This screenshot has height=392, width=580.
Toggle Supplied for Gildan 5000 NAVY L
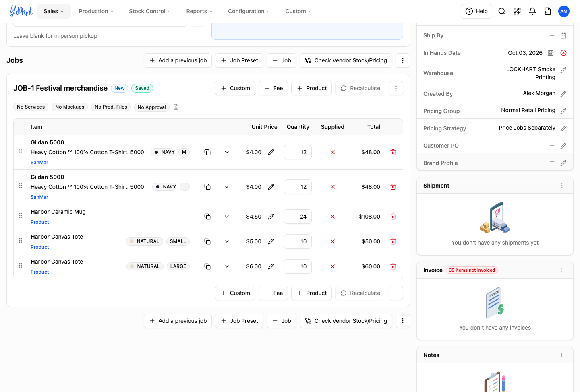point(333,187)
